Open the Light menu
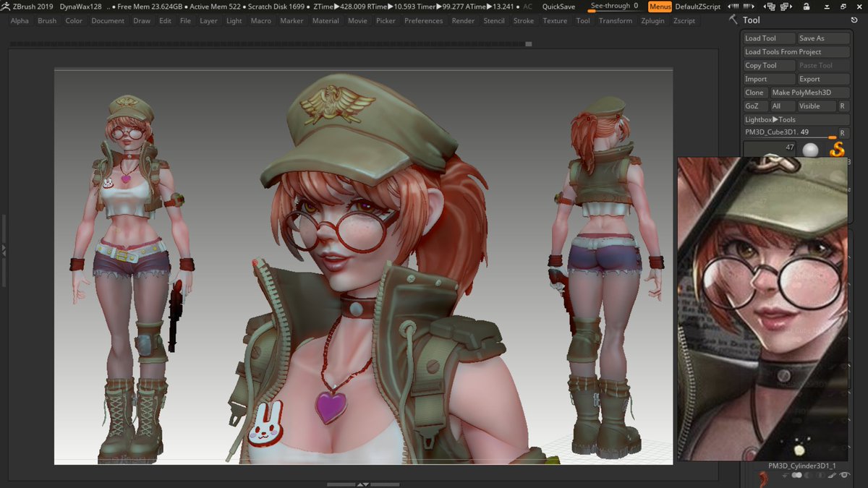This screenshot has height=488, width=868. click(234, 21)
